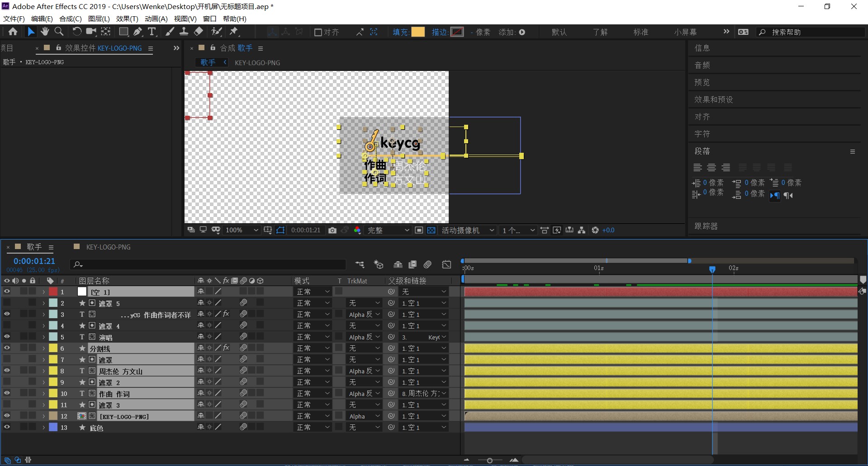Select the Brush tool
868x466 pixels.
[x=170, y=32]
